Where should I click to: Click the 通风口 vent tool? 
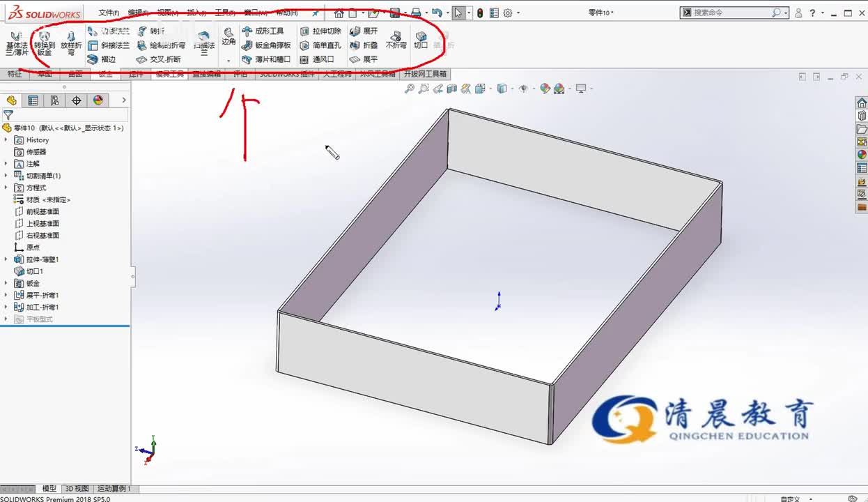[317, 59]
